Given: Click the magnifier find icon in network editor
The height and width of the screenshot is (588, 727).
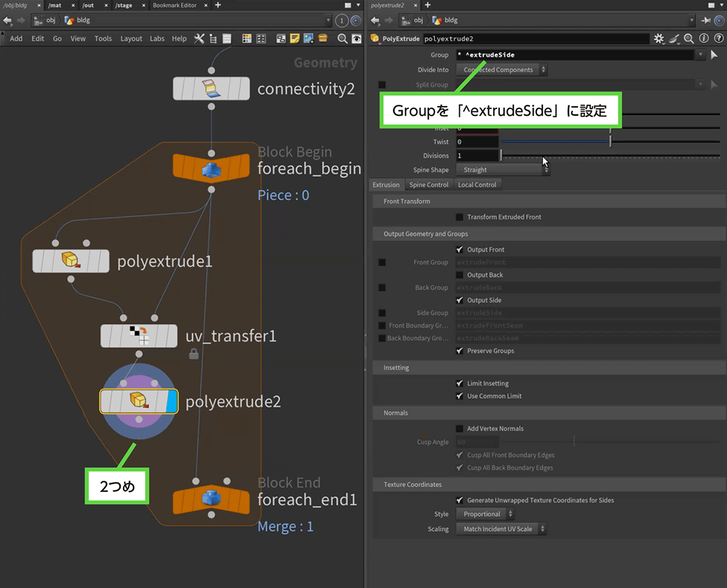Looking at the screenshot, I should [342, 39].
